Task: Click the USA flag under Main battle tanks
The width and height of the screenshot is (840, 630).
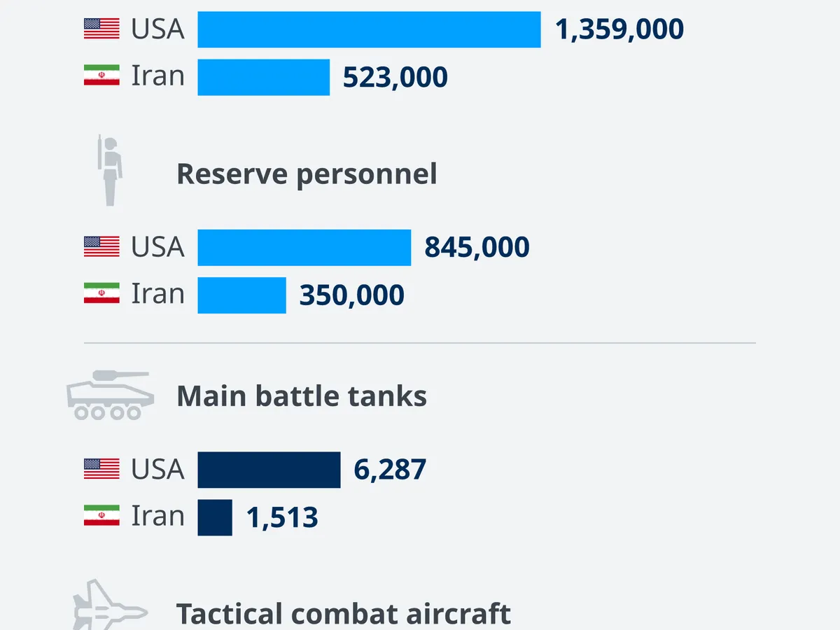Action: click(x=101, y=468)
